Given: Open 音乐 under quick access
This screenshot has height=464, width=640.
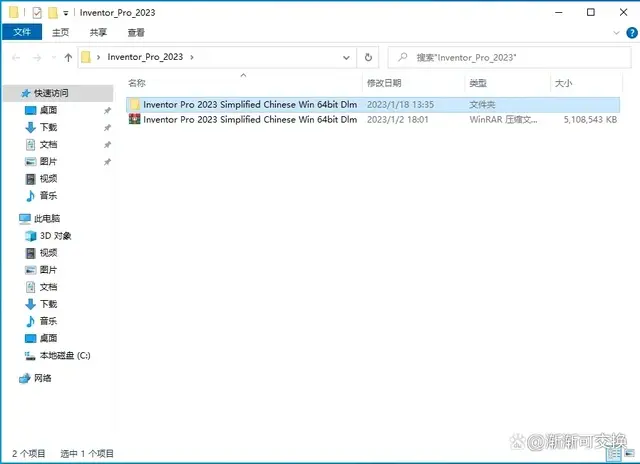Looking at the screenshot, I should click(48, 196).
